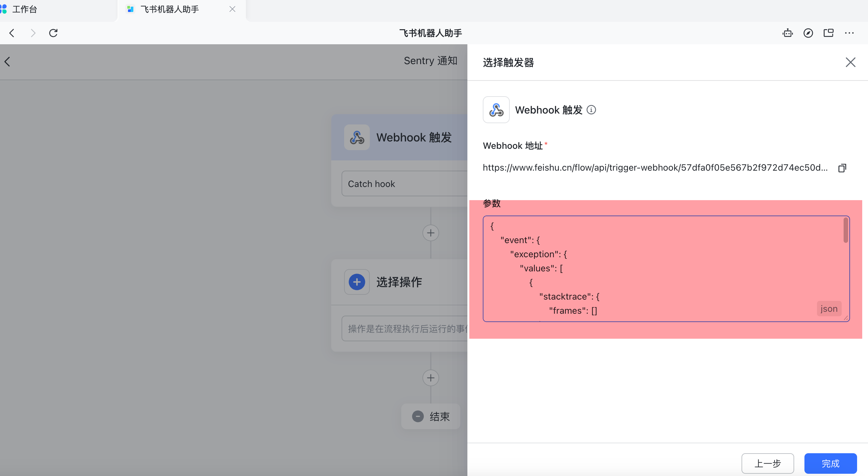Open the compass explore icon

808,33
